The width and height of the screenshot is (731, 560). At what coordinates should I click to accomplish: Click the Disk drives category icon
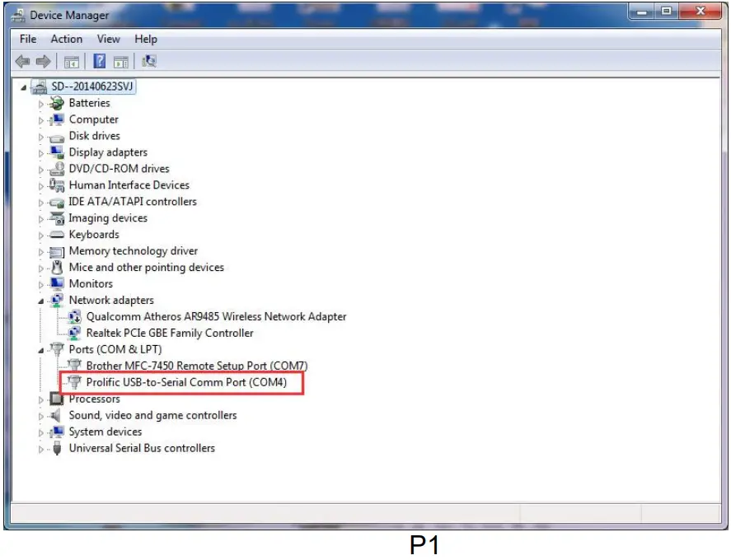pyautogui.click(x=57, y=138)
